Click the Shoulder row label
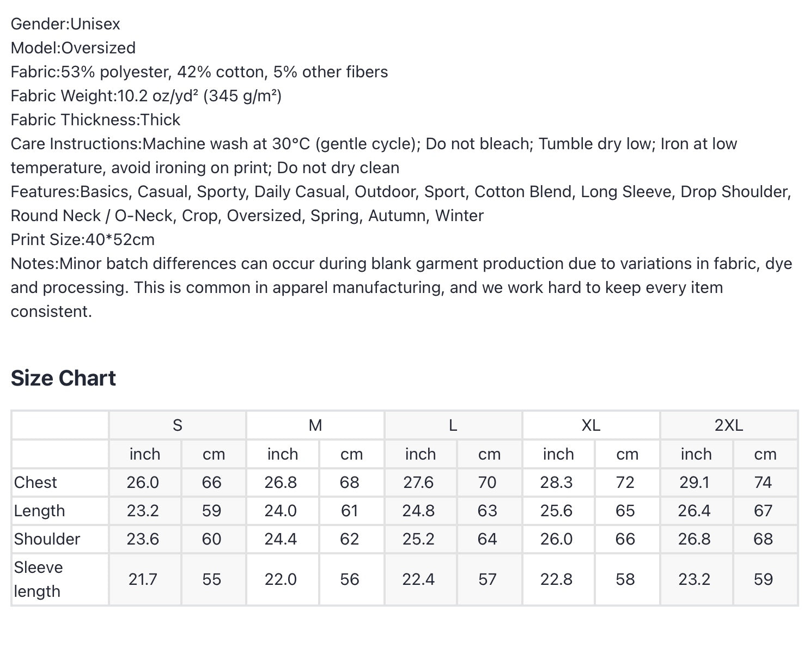810x672 pixels. [x=47, y=539]
